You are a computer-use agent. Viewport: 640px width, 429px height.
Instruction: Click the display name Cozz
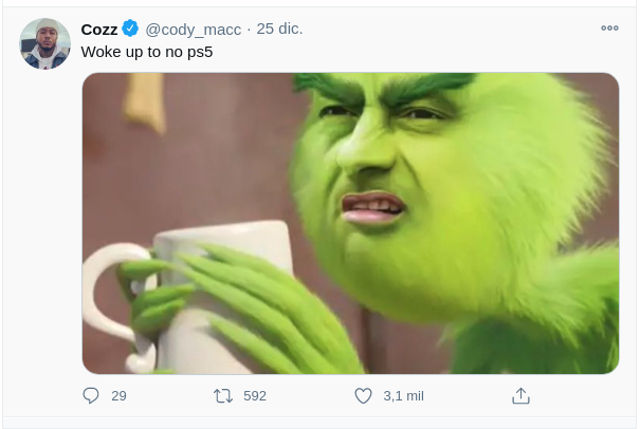[x=99, y=29]
